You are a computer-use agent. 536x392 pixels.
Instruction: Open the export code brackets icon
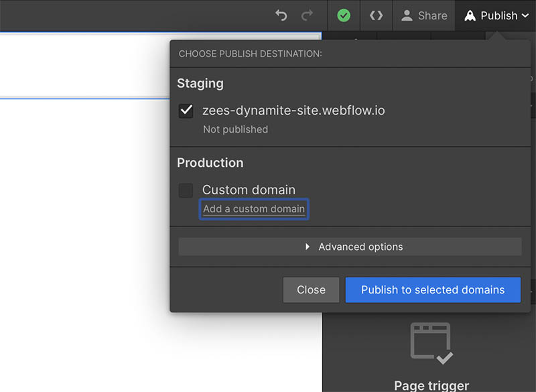pyautogui.click(x=377, y=15)
